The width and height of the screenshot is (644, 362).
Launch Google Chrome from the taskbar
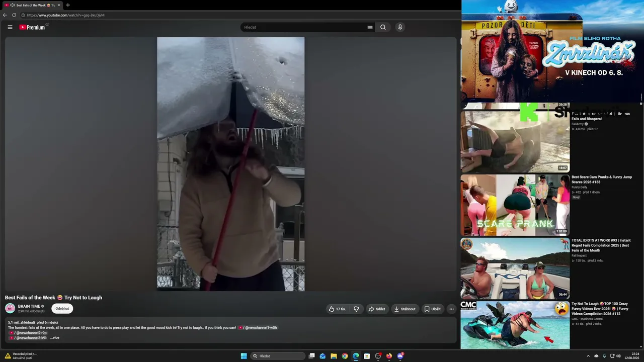click(x=345, y=356)
